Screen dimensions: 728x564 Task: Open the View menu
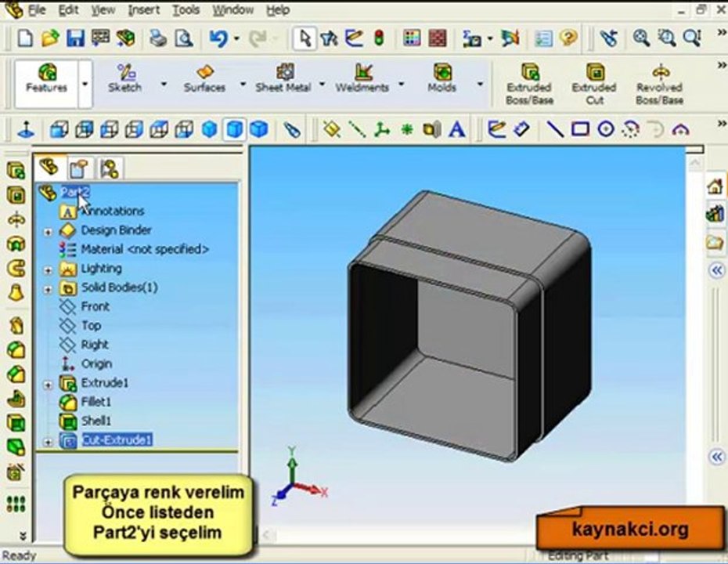pyautogui.click(x=103, y=9)
